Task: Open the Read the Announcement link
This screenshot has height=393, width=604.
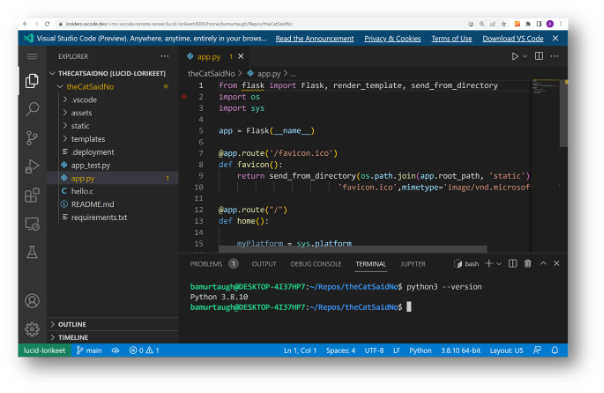Action: coord(315,39)
